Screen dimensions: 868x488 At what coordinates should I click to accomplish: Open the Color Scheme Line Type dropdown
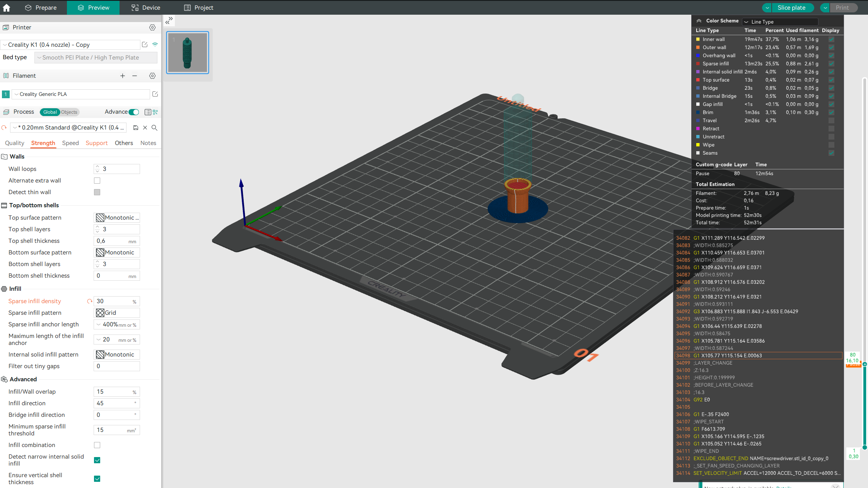pyautogui.click(x=780, y=22)
